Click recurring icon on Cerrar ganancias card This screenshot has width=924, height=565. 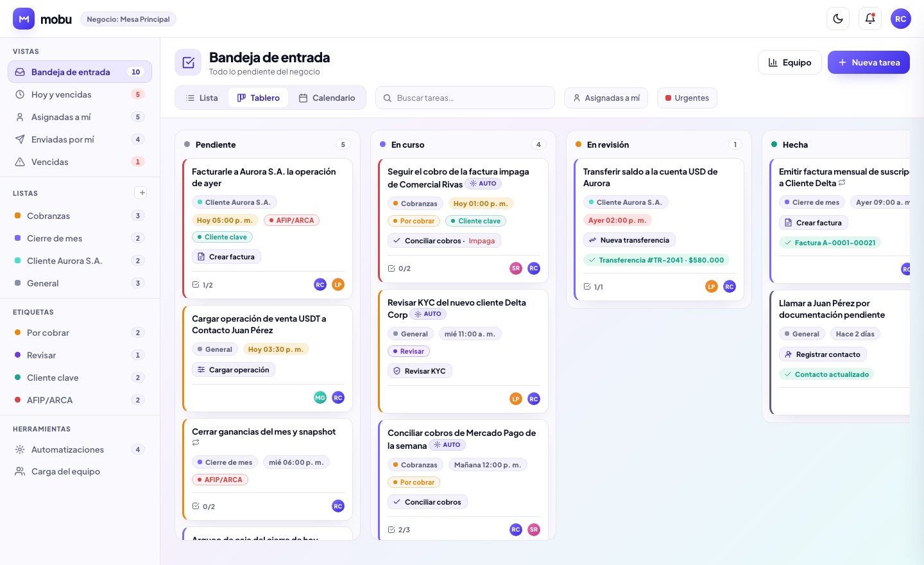tap(196, 443)
